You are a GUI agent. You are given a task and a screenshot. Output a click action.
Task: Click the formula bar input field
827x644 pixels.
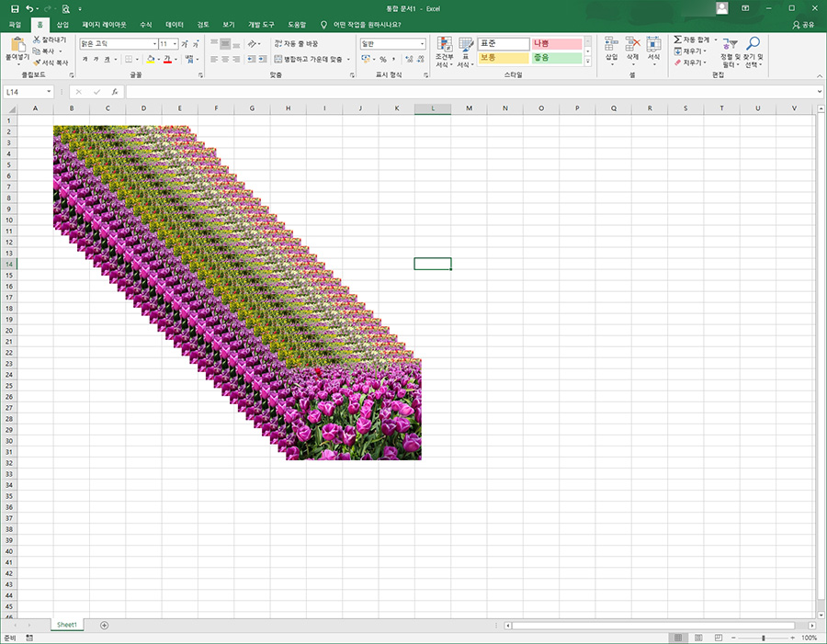click(470, 92)
